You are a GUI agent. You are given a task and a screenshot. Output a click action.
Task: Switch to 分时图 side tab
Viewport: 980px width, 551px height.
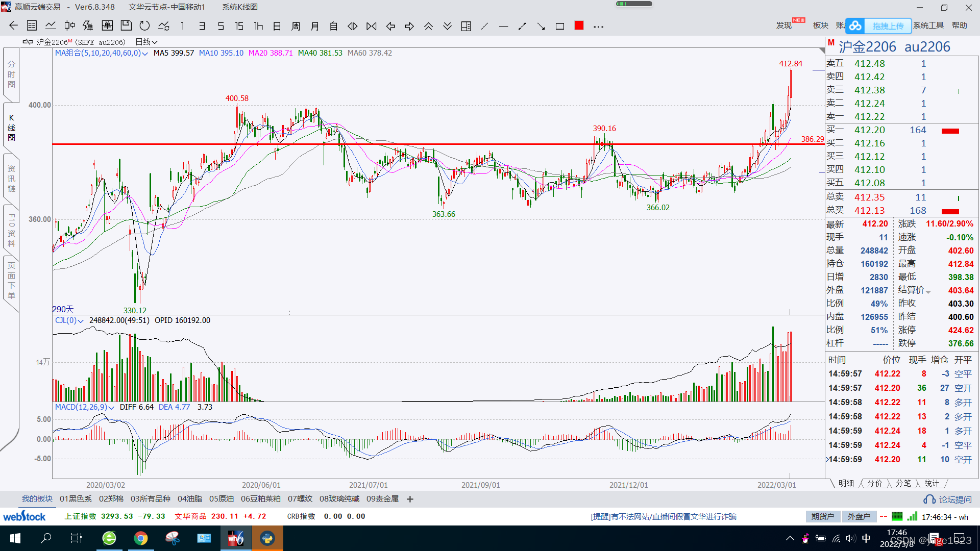coord(11,74)
